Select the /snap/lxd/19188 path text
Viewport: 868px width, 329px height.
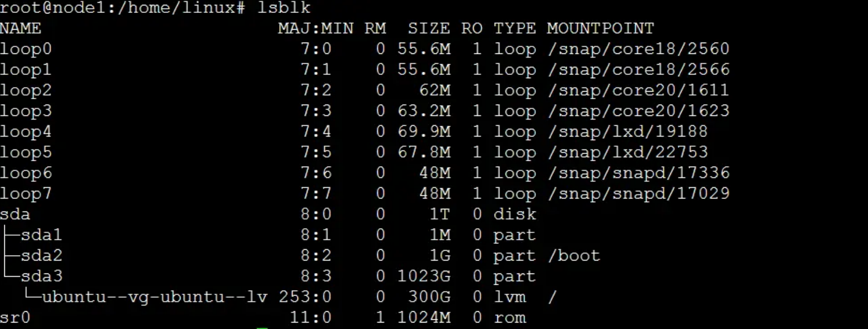(628, 132)
